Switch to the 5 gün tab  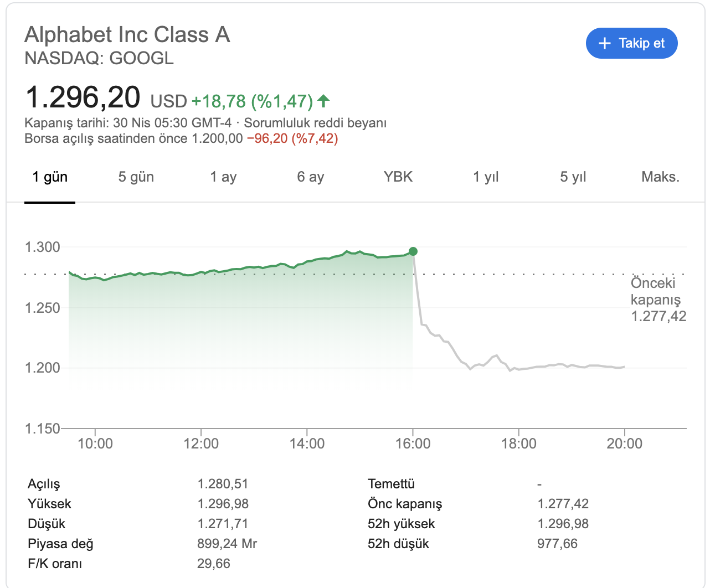point(136,177)
